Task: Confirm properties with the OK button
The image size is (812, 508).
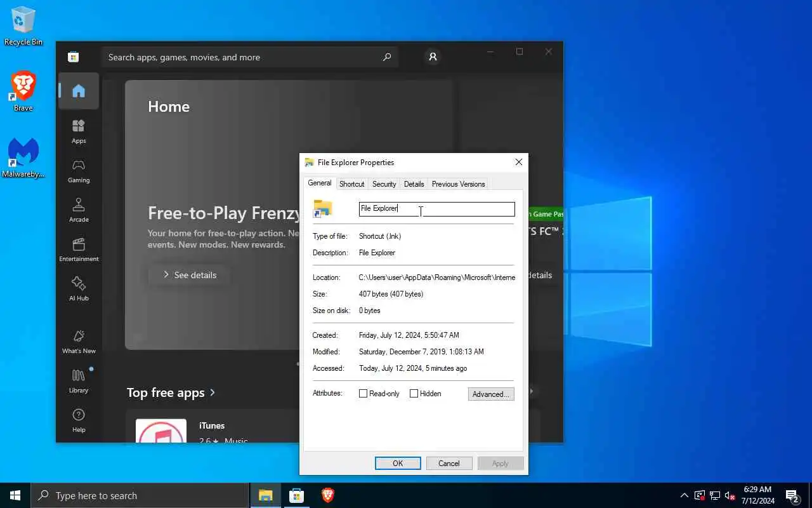Action: tap(398, 464)
